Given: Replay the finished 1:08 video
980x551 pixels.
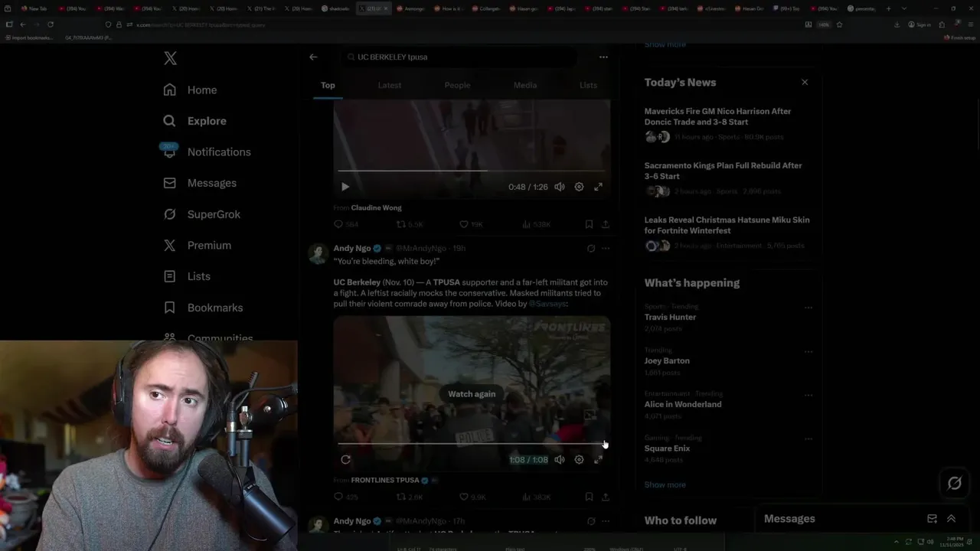Looking at the screenshot, I should tap(345, 460).
